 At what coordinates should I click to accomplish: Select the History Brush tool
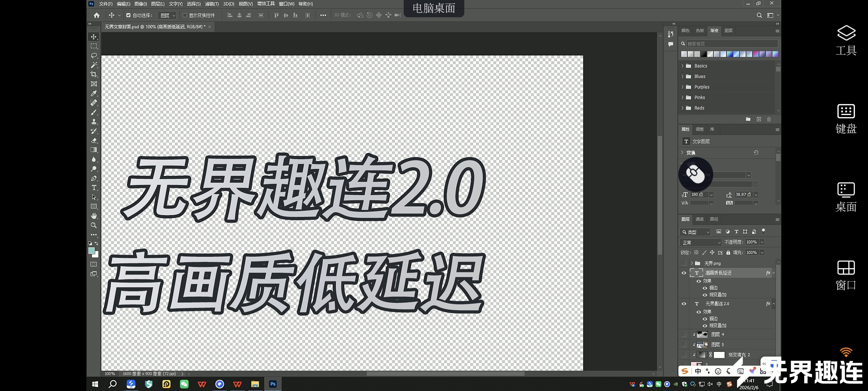tap(94, 131)
